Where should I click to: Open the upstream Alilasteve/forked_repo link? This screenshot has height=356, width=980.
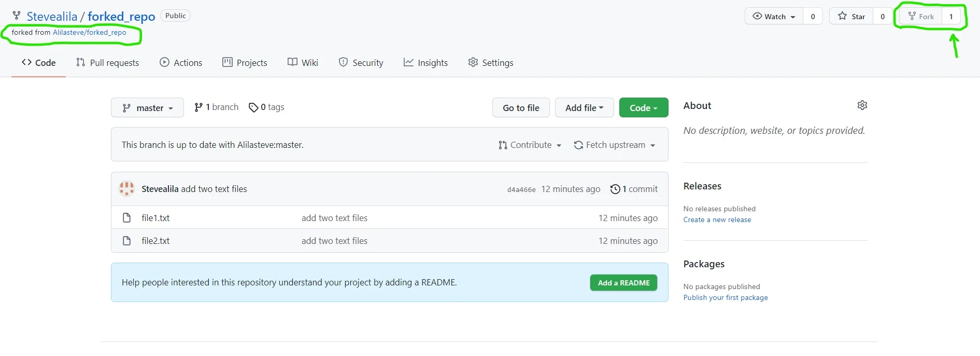pyautogui.click(x=90, y=32)
